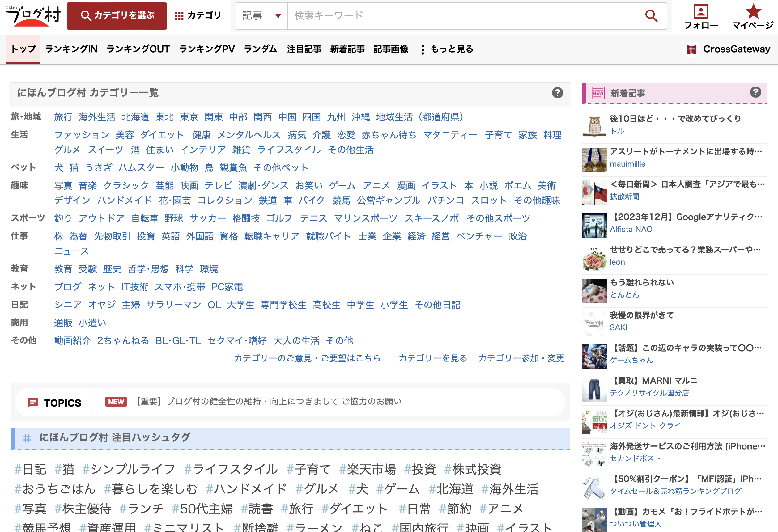The width and height of the screenshot is (778, 532).
Task: Open article アスリートがトーナメントに出場する時
Action: 686,152
